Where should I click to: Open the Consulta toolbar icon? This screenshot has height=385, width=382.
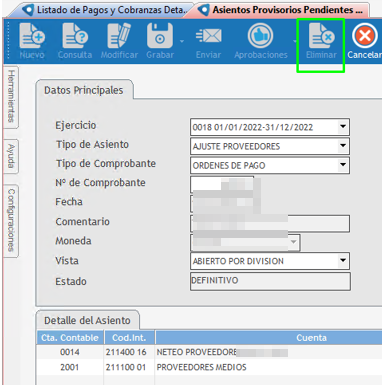(x=75, y=36)
